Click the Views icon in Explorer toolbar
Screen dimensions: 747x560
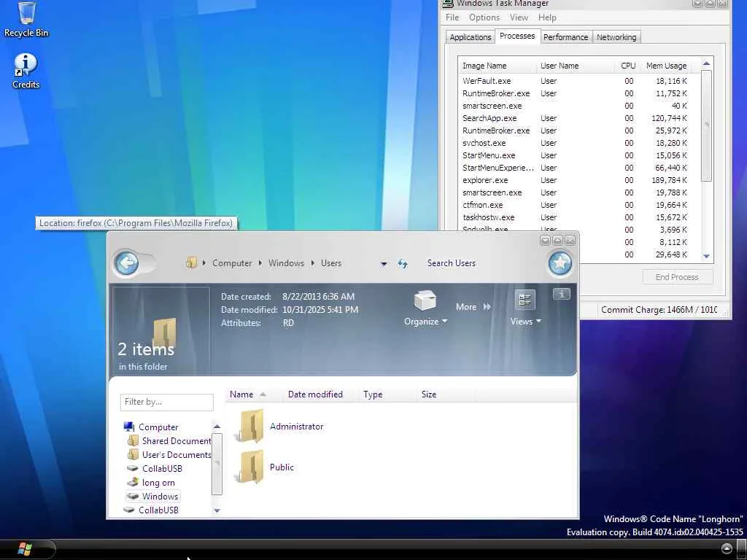point(525,300)
